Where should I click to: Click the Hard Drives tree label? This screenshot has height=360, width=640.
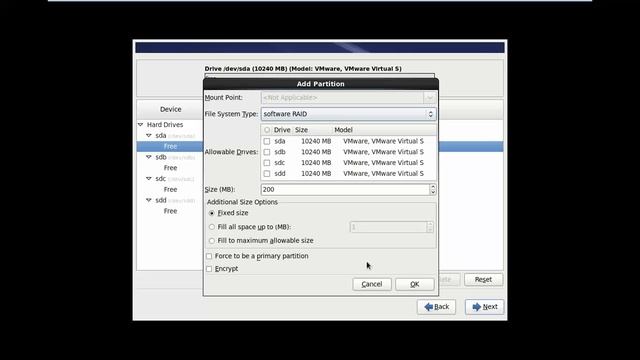(x=165, y=124)
